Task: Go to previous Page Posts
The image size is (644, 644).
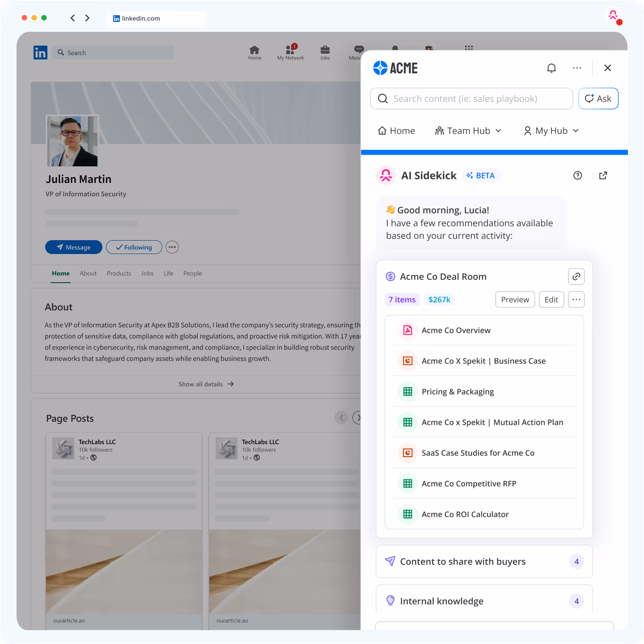Action: tap(341, 418)
